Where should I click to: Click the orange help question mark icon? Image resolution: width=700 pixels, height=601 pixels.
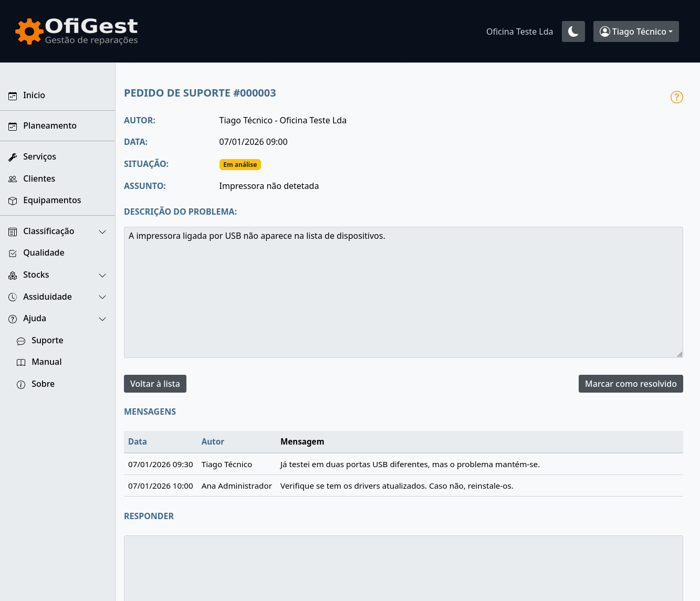676,97
